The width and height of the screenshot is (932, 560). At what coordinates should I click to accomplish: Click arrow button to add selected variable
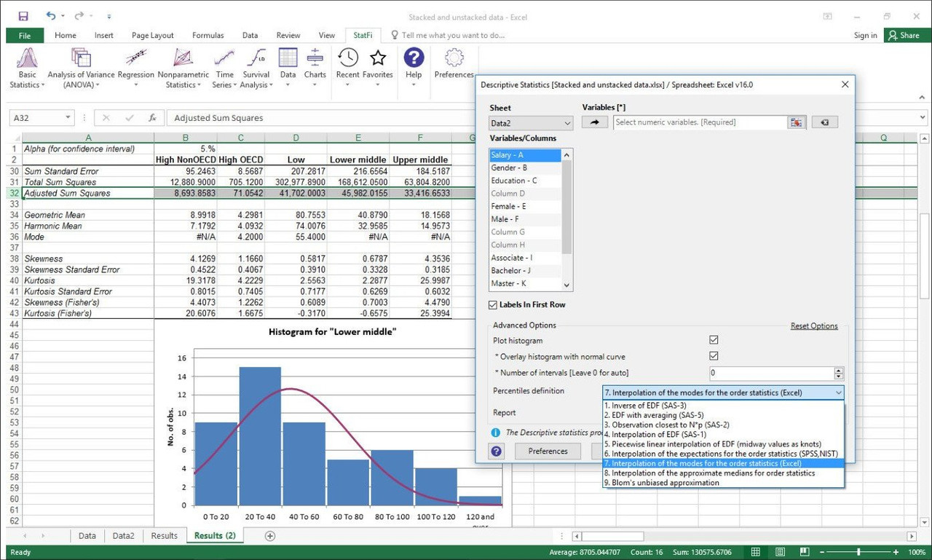(x=594, y=122)
